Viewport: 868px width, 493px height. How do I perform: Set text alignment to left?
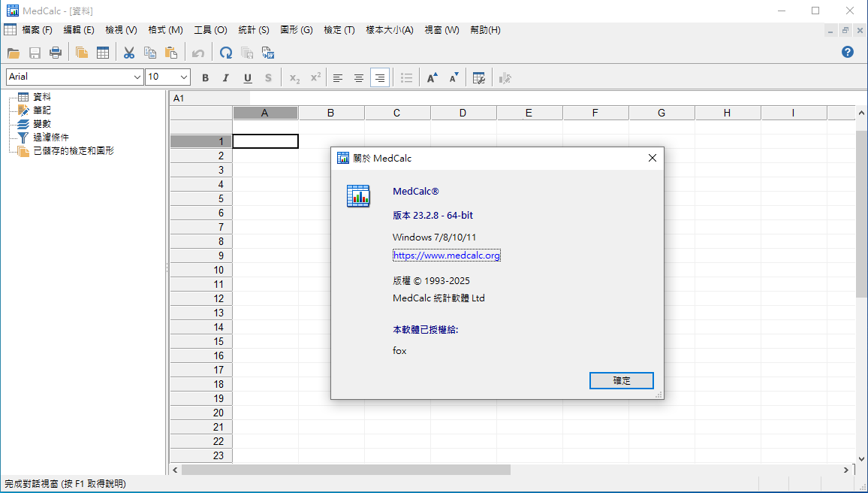tap(338, 78)
